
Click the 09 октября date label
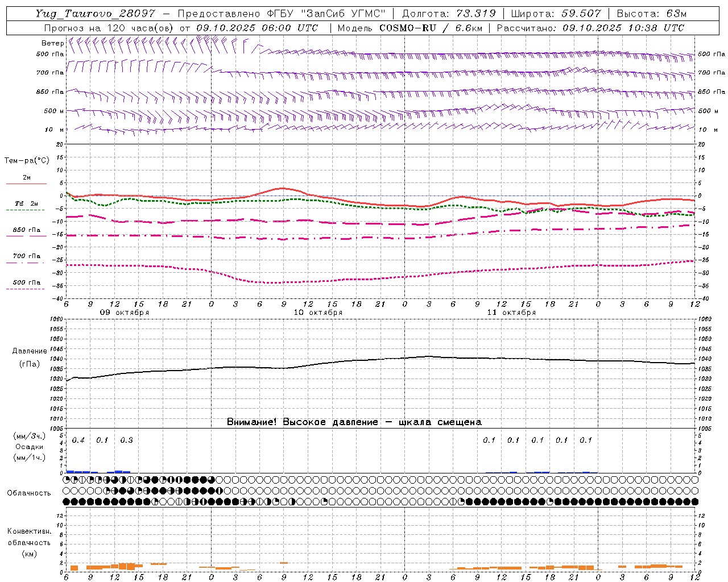(125, 313)
